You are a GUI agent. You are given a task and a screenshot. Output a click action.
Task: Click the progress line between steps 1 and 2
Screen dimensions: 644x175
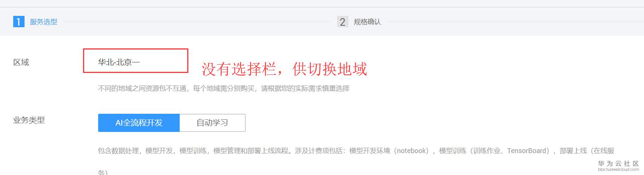tap(197, 22)
